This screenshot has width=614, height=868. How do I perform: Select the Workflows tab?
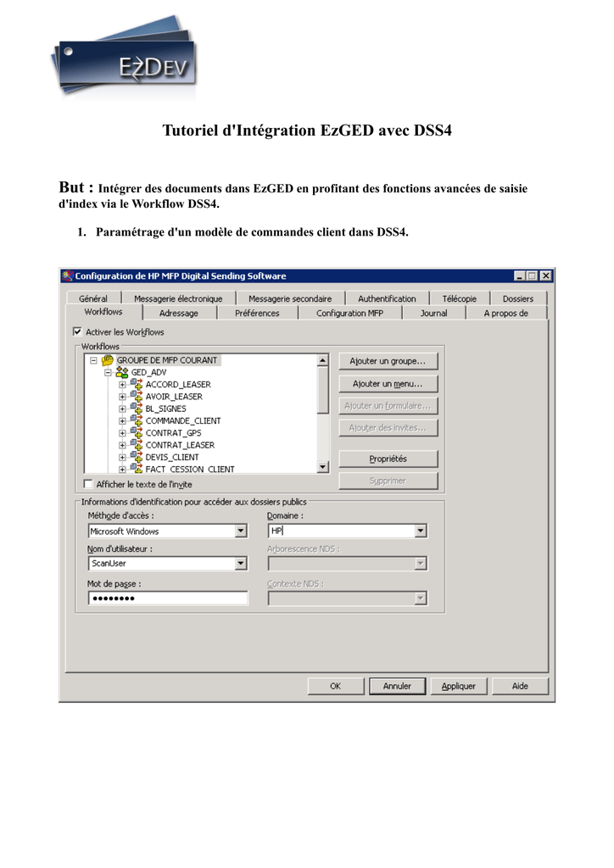103,312
